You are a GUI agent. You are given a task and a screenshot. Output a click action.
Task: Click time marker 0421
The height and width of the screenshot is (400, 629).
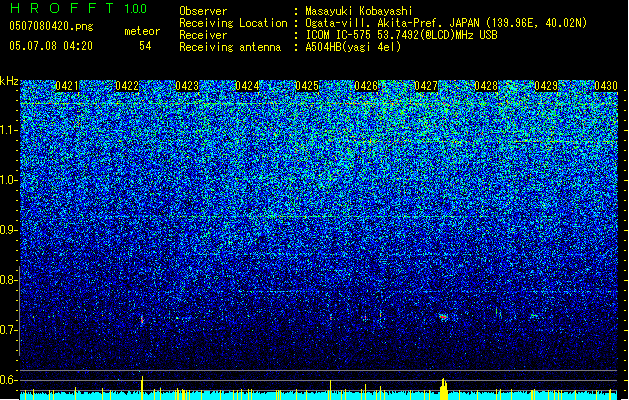click(67, 86)
